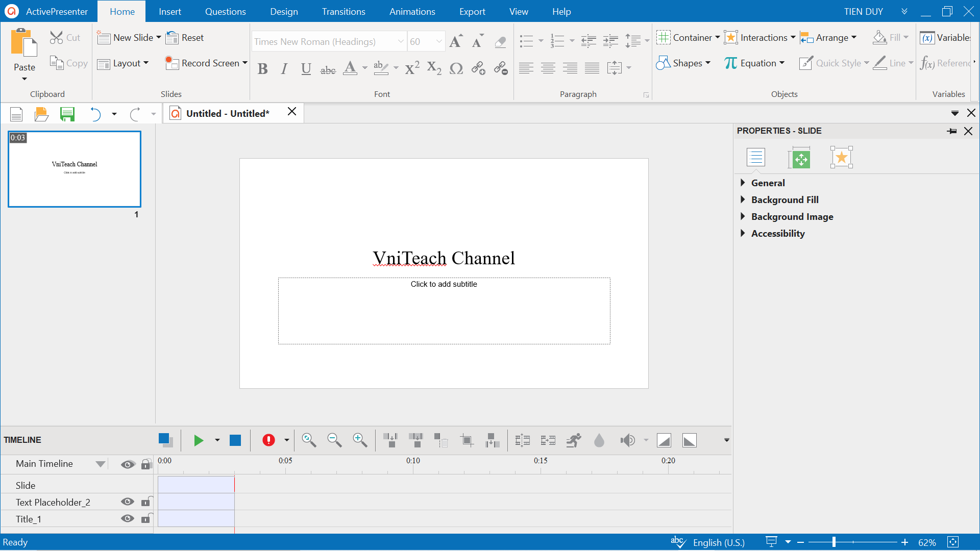Image resolution: width=980 pixels, height=551 pixels.
Task: Click the Bold formatting icon
Action: pyautogui.click(x=262, y=69)
